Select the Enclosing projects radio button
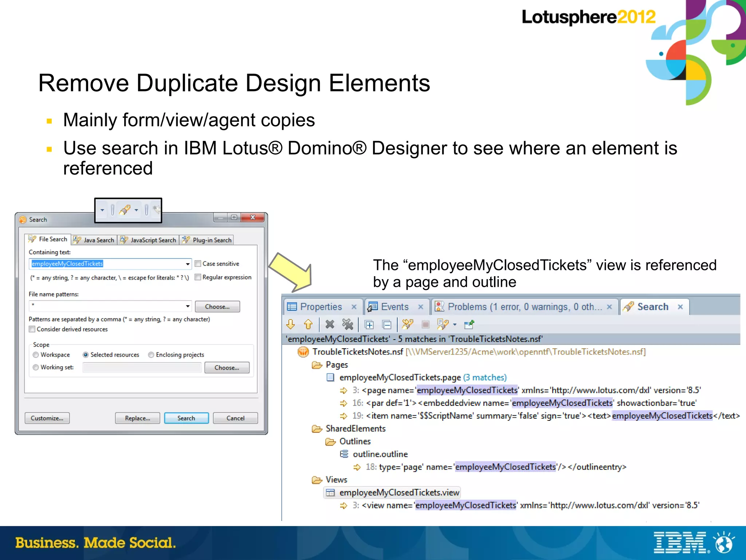This screenshot has height=560, width=746. [151, 355]
